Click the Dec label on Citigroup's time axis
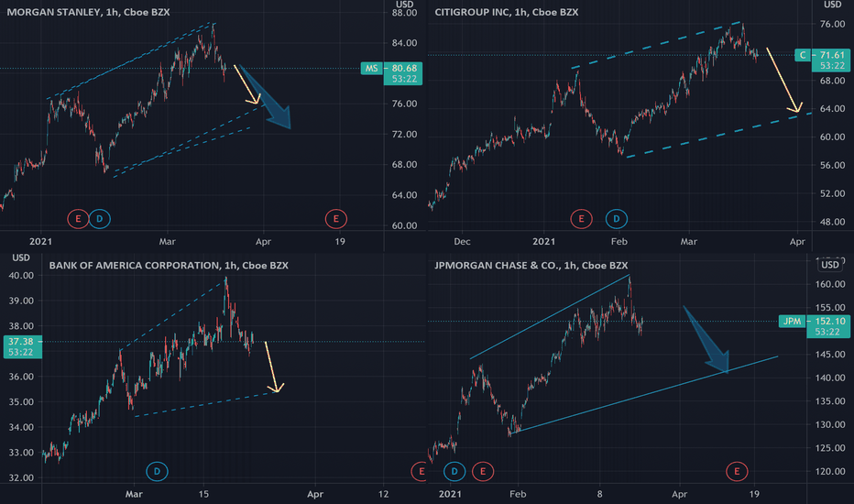Image resolution: width=854 pixels, height=504 pixels. (x=462, y=241)
